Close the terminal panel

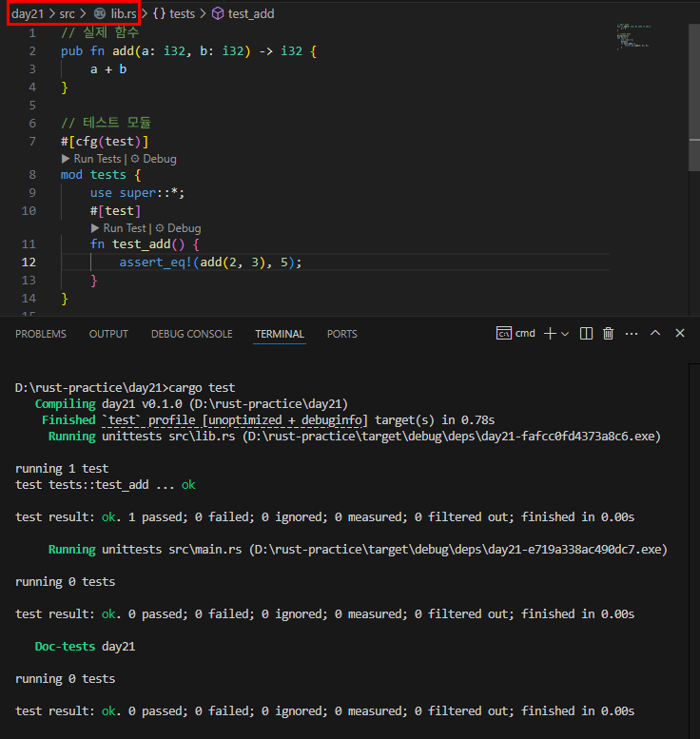pyautogui.click(x=680, y=333)
